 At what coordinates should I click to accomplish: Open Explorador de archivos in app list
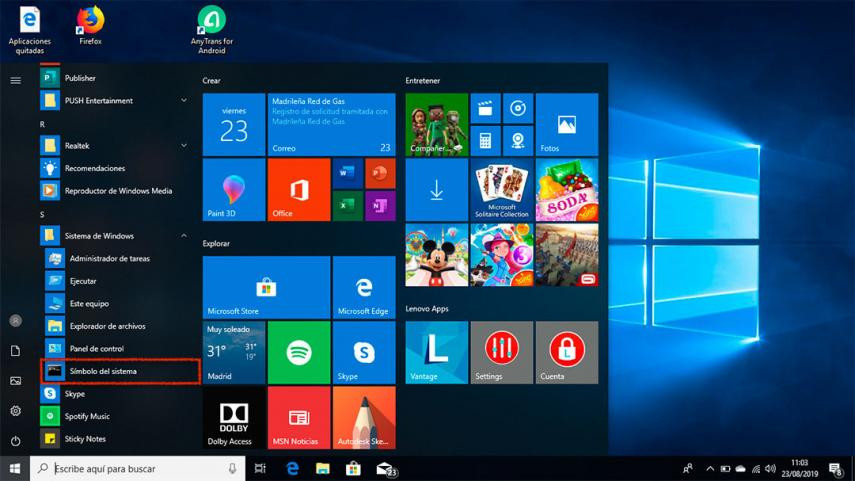pyautogui.click(x=117, y=326)
